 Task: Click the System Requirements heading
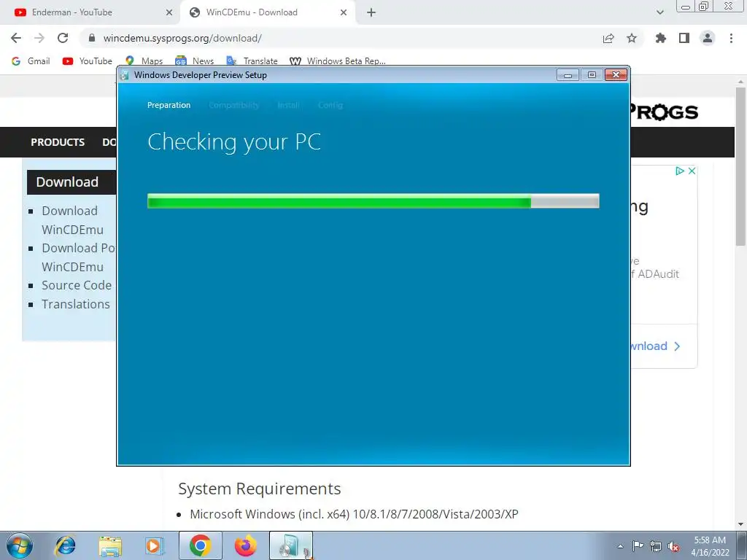tap(260, 489)
